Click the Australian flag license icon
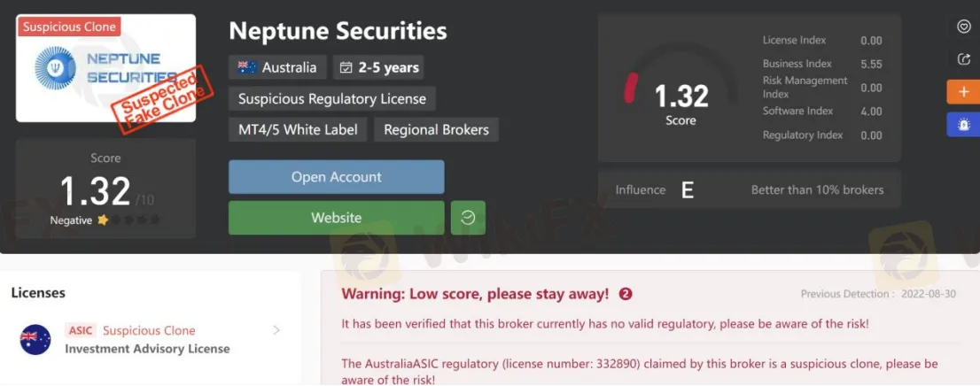 pos(35,339)
